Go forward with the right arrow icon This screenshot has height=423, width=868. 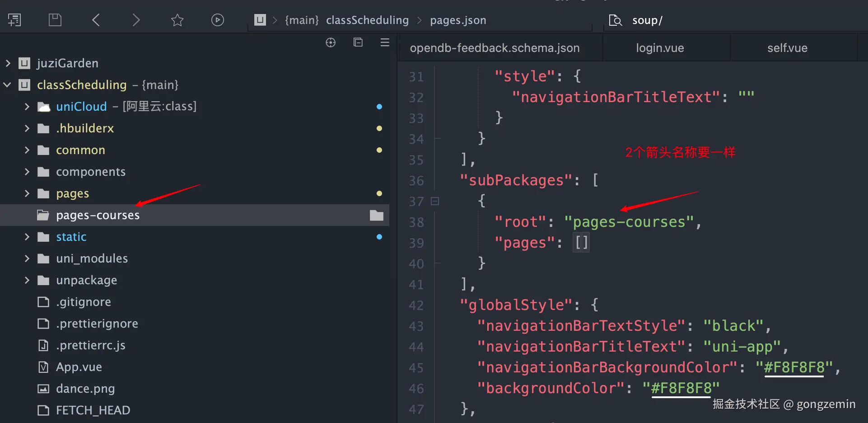136,20
